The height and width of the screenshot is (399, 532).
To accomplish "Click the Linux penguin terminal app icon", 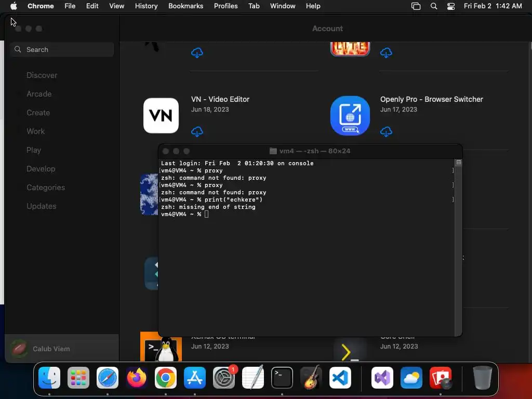I will coord(161,347).
